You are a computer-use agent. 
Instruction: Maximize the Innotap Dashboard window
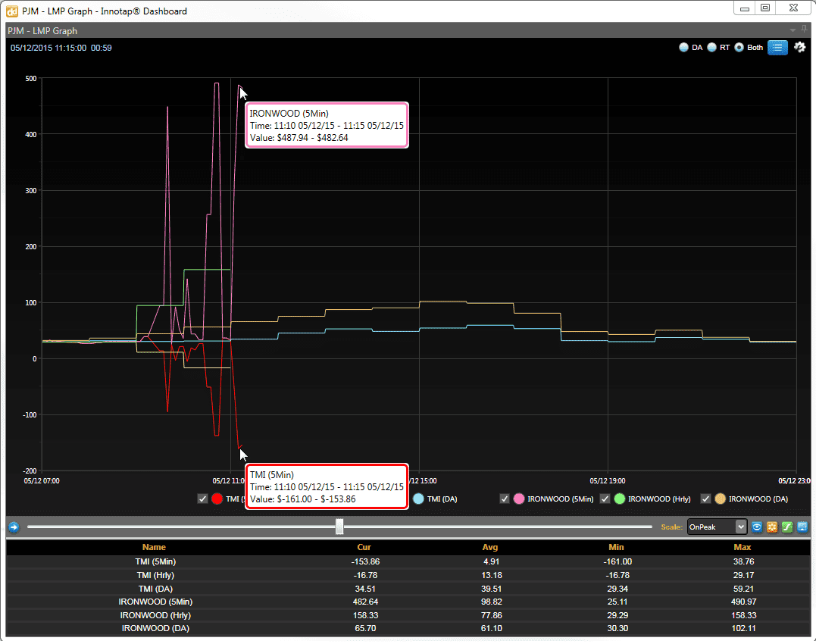pyautogui.click(x=765, y=8)
